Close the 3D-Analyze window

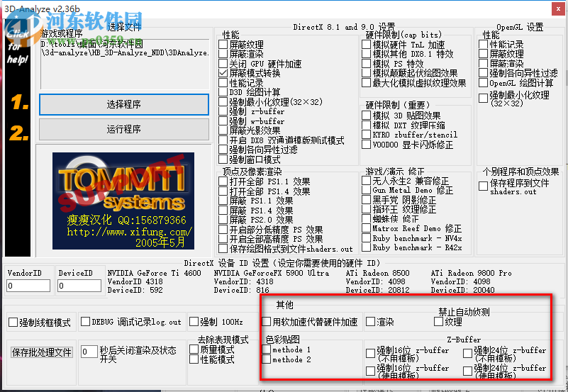point(558,9)
